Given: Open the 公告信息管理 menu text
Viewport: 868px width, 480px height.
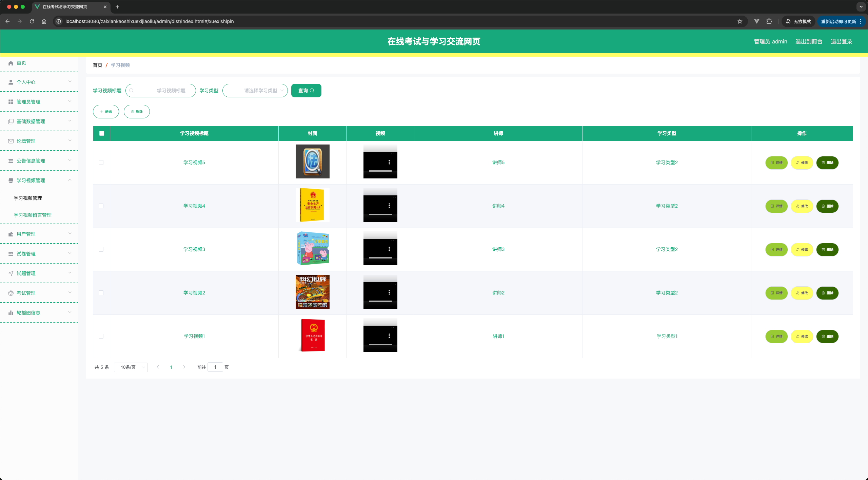Looking at the screenshot, I should 31,161.
